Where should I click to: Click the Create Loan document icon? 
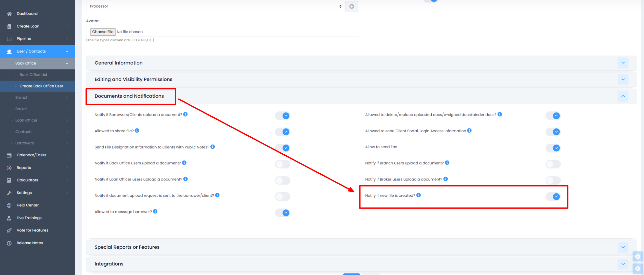[9, 26]
